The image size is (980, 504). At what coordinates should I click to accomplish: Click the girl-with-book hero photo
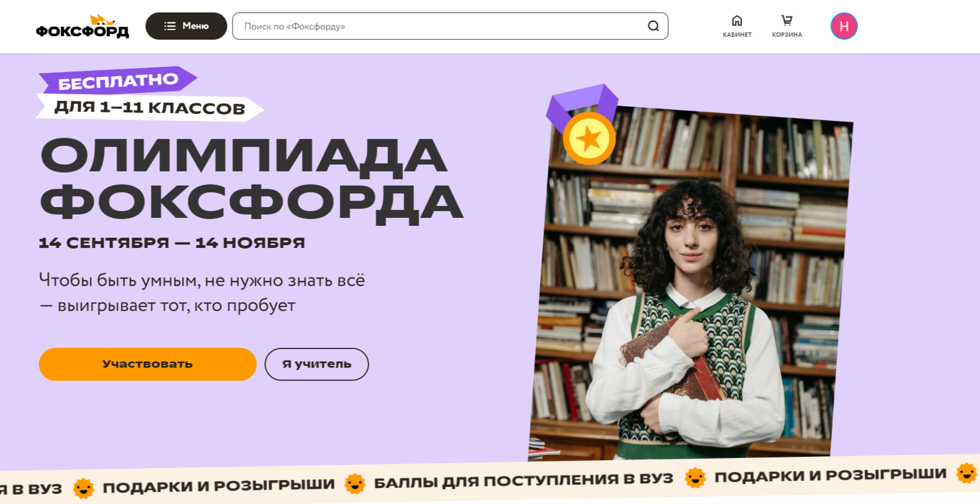[x=691, y=284]
